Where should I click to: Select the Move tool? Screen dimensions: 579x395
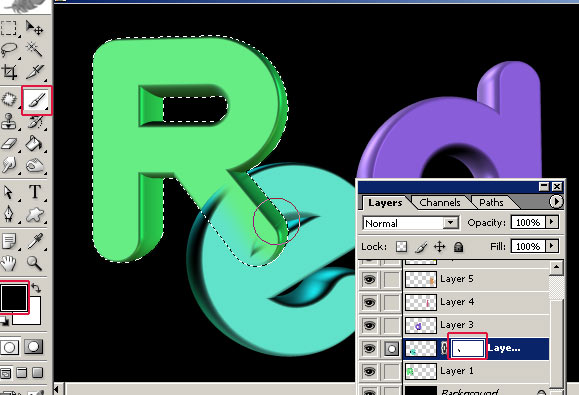point(34,28)
